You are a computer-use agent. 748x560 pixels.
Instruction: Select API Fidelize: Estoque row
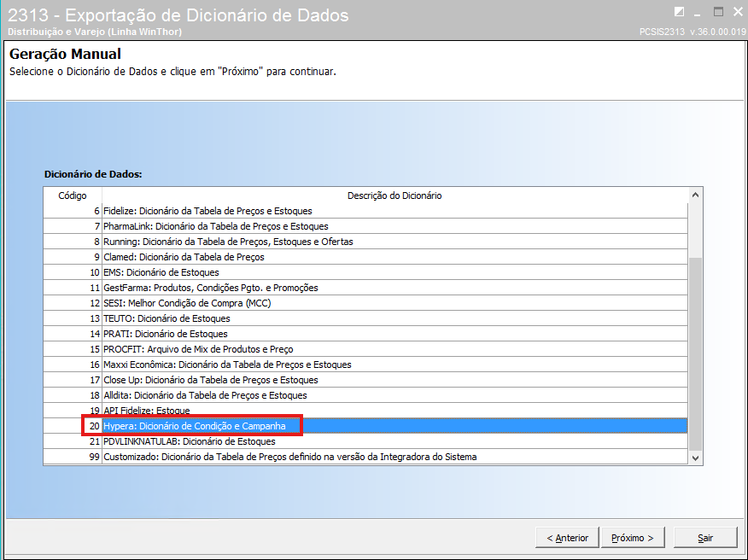pos(365,411)
